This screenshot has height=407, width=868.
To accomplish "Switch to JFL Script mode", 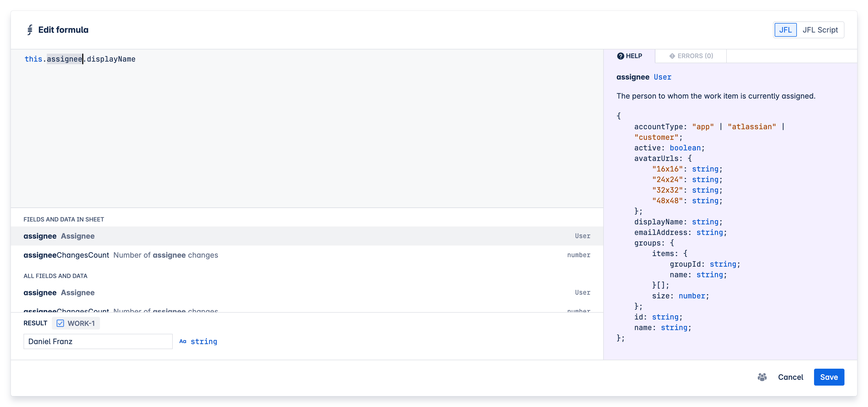I will pos(820,30).
